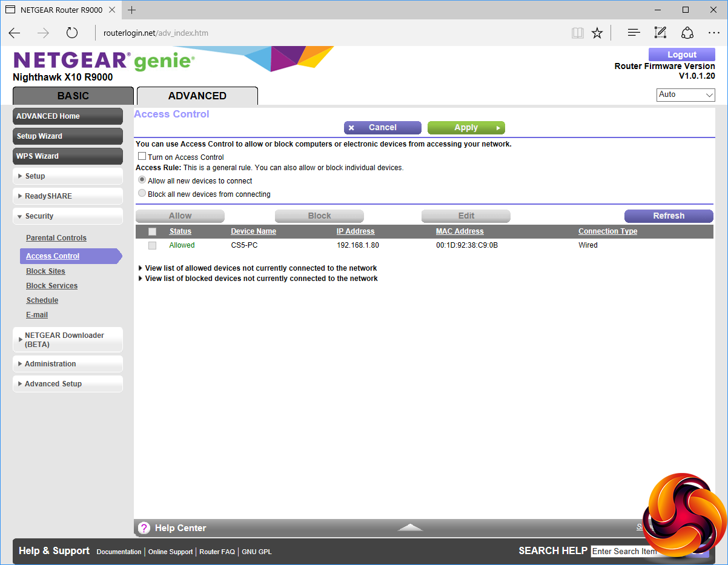Screen dimensions: 728x565
Task: Sort by MAC Address column
Action: [x=460, y=231]
